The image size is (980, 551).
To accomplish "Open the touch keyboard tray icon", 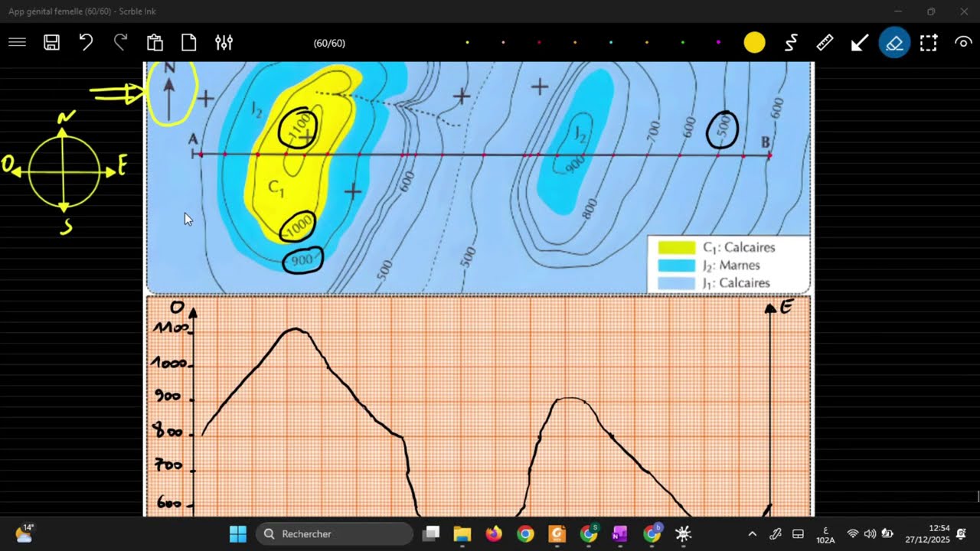I will coord(798,533).
